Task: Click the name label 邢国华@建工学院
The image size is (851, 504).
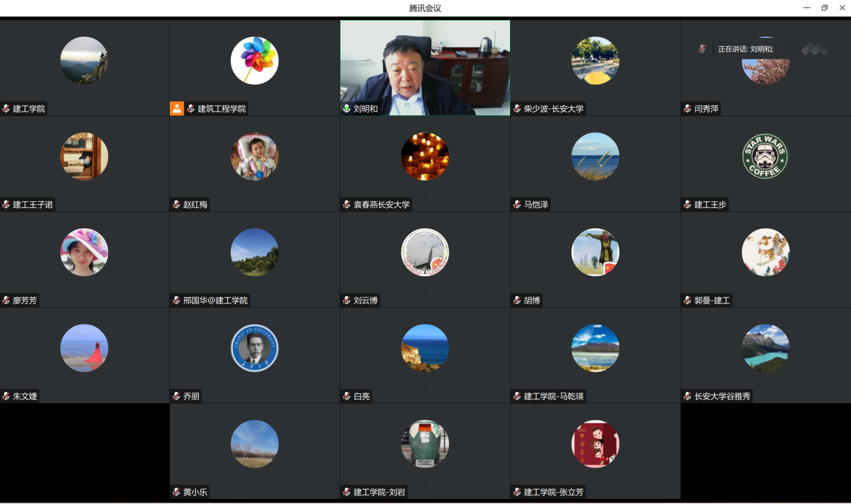Action: (215, 300)
